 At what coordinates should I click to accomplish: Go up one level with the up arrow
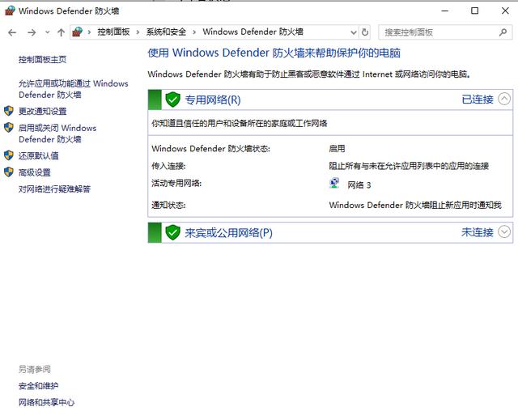[x=61, y=32]
